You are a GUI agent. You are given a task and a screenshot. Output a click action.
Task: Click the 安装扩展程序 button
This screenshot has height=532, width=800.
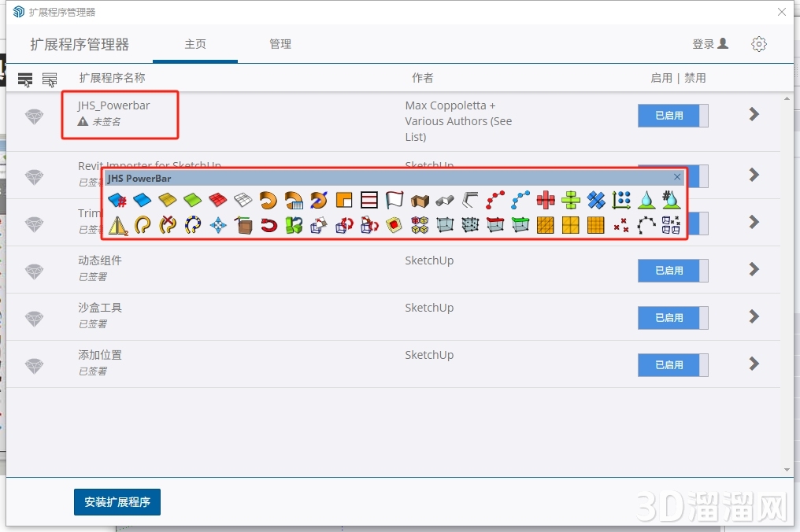(117, 502)
